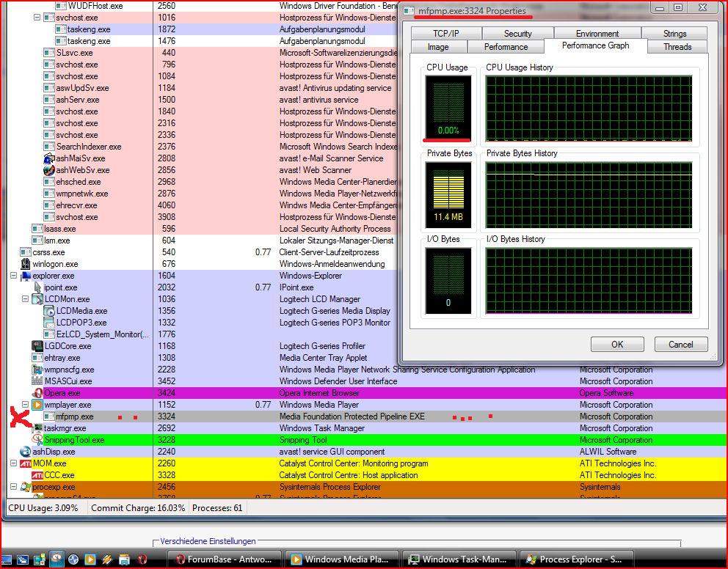Select the Performance Graph tab
728x569 pixels.
[x=595, y=46]
